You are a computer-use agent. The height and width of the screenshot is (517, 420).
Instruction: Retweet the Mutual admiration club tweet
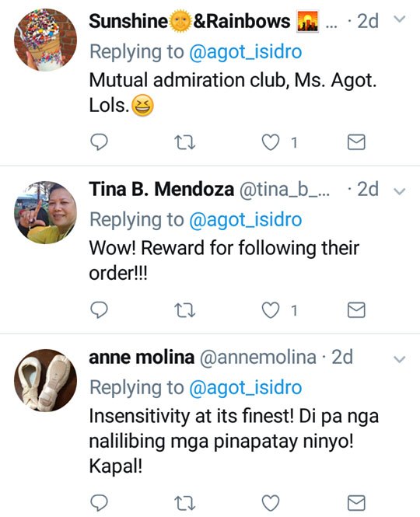(x=185, y=143)
